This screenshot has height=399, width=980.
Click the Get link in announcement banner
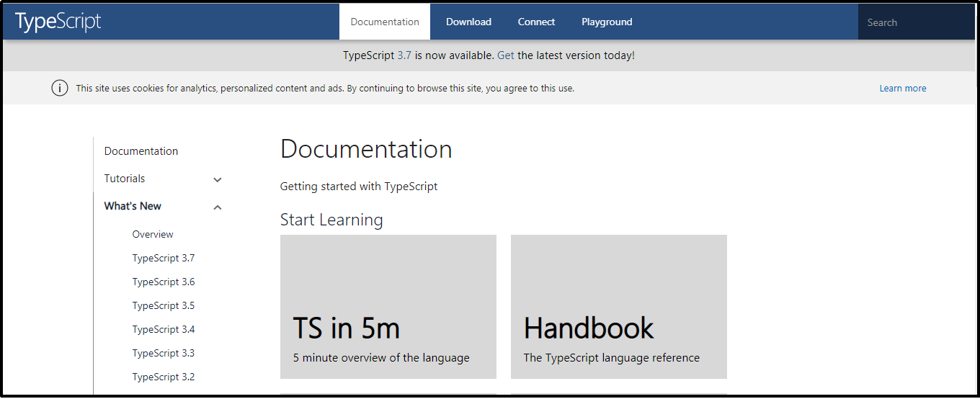[x=506, y=55]
